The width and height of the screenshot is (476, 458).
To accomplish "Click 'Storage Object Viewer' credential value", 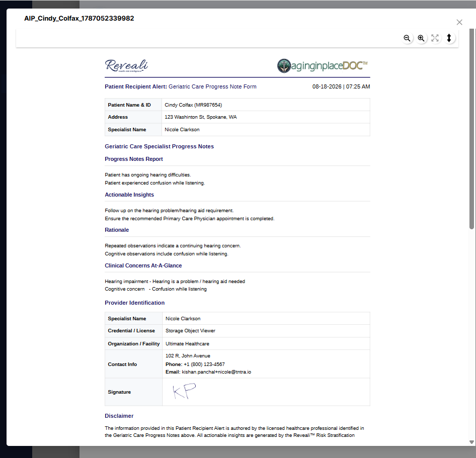I will pyautogui.click(x=190, y=331).
